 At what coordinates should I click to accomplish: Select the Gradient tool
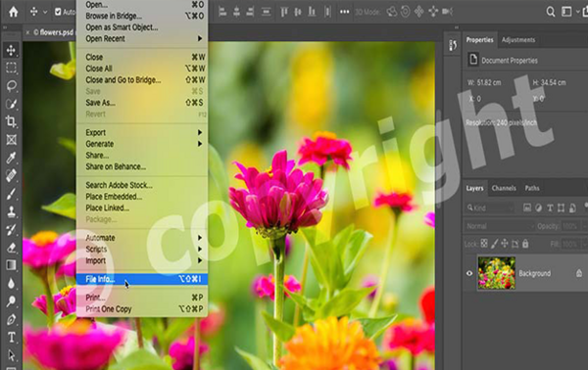(x=11, y=265)
